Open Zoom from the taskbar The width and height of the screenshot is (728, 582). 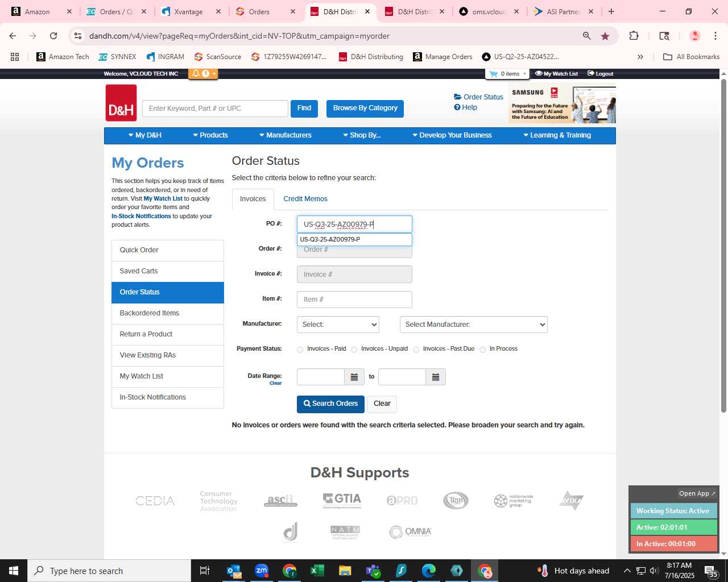click(262, 571)
